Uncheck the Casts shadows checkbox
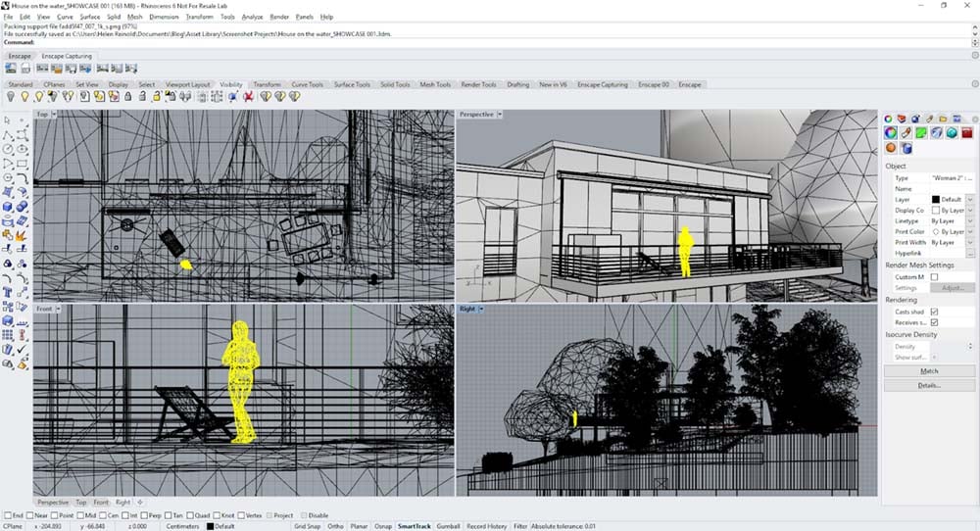This screenshot has width=980, height=531. (x=934, y=312)
